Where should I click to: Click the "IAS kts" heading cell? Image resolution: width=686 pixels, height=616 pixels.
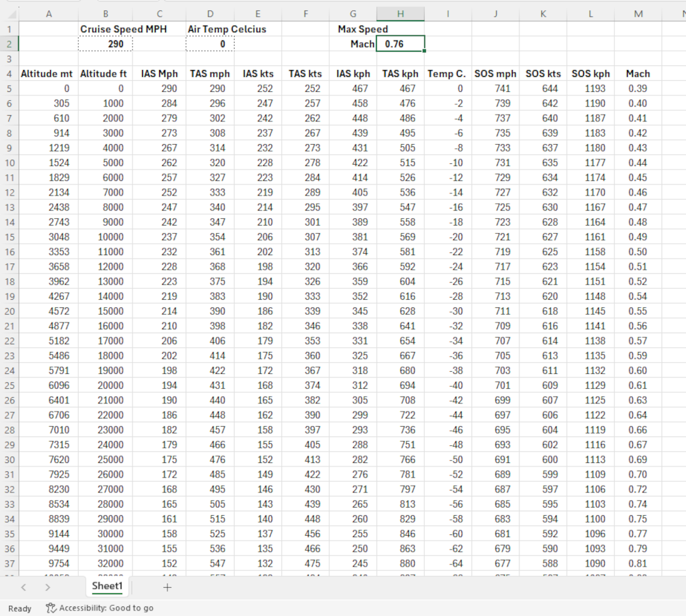(258, 74)
